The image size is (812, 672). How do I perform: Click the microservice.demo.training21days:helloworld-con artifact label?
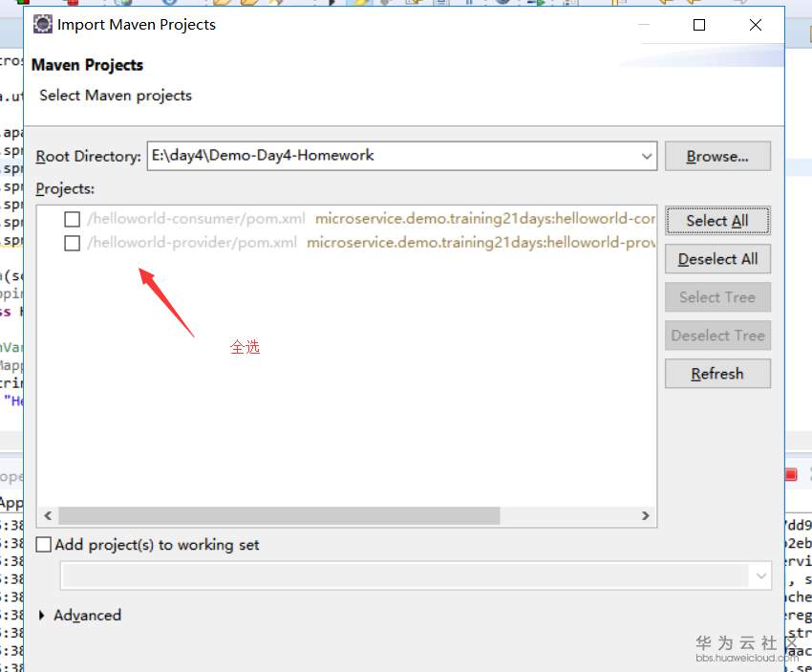(x=485, y=219)
